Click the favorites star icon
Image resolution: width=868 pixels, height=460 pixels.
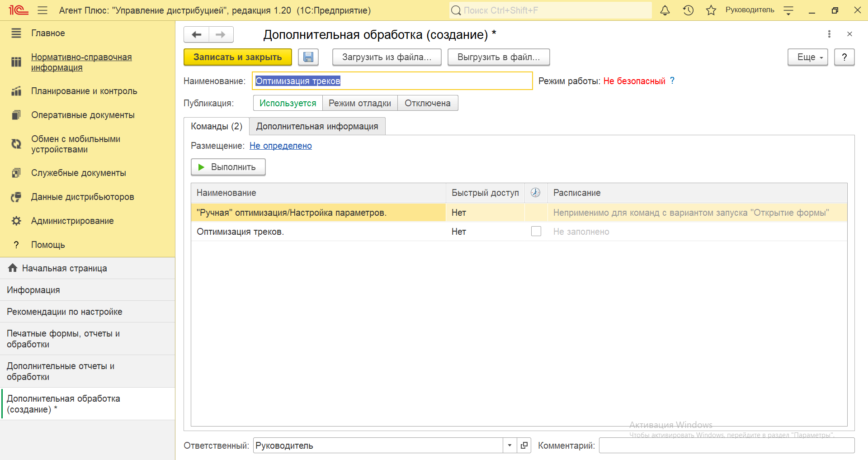(711, 10)
